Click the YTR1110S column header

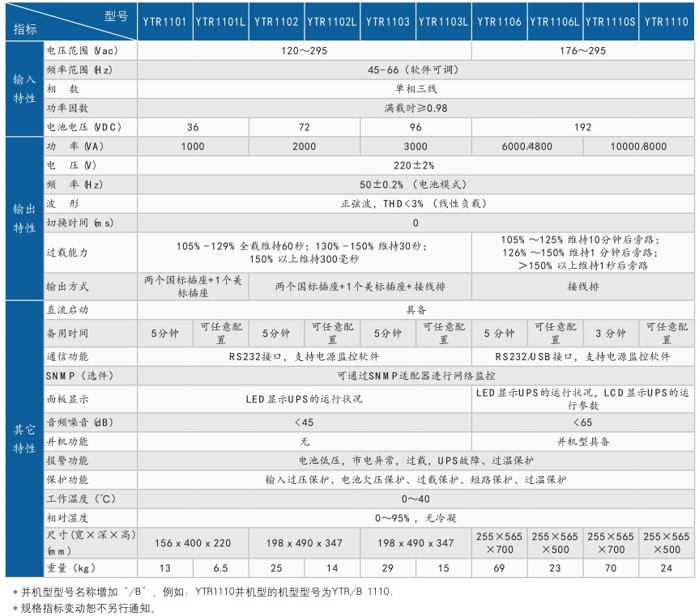click(x=611, y=21)
